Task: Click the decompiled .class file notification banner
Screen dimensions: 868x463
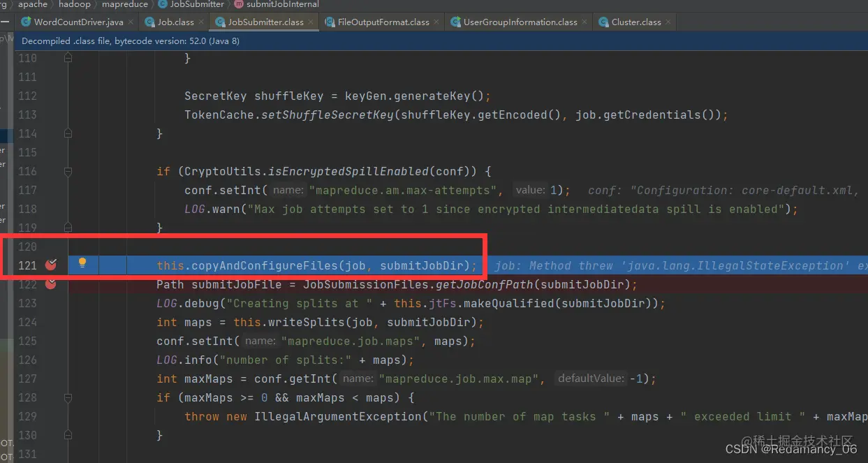Action: (440, 41)
